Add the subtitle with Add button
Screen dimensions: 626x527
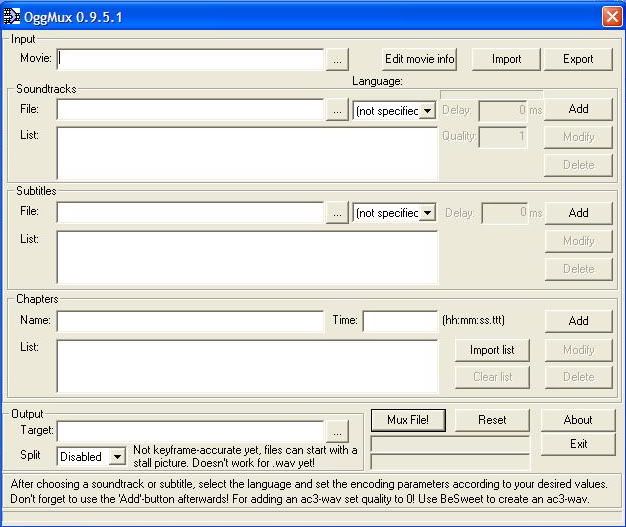tap(578, 213)
